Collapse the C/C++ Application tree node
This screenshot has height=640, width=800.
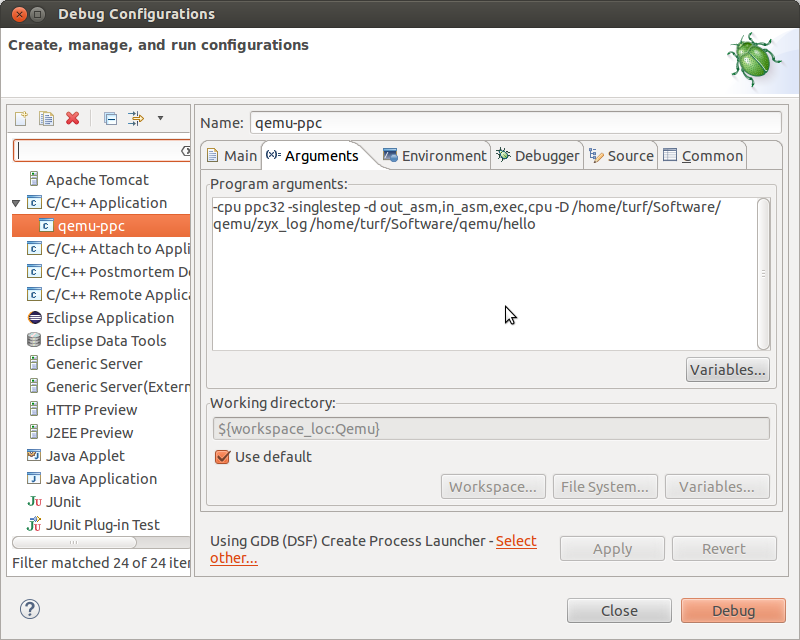(x=16, y=203)
